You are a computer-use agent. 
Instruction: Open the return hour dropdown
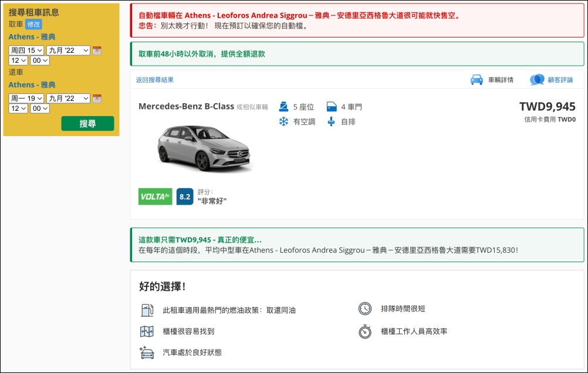point(18,108)
